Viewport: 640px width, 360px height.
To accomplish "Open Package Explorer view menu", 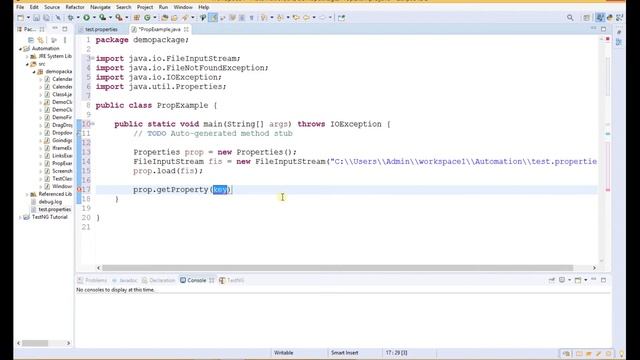I will click(x=65, y=40).
